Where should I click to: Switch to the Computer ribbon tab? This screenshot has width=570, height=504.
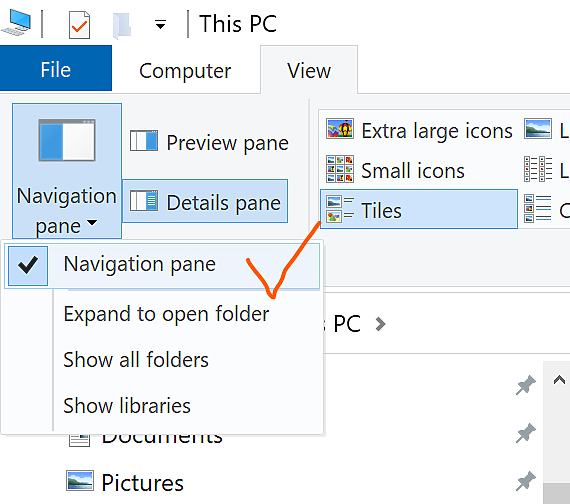[x=185, y=70]
